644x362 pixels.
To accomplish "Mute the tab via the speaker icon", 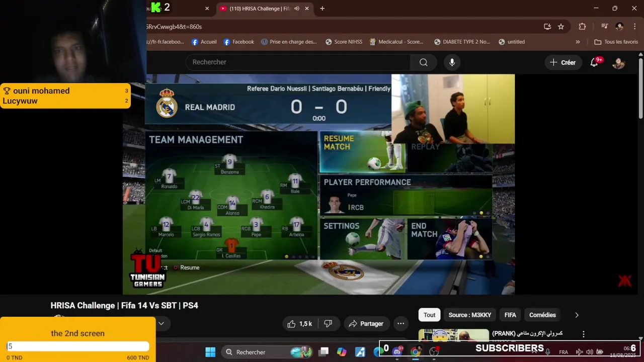I will point(297,9).
